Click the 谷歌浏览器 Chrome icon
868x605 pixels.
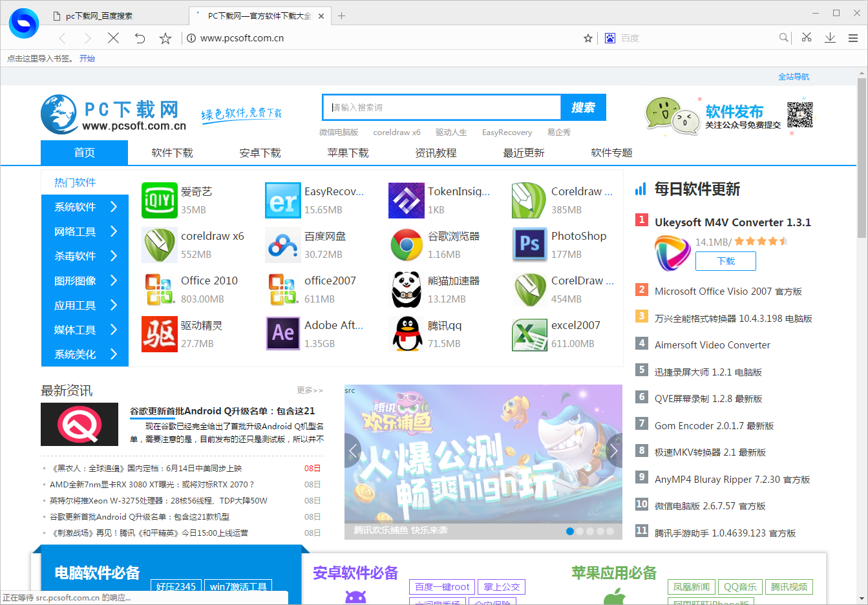click(407, 245)
